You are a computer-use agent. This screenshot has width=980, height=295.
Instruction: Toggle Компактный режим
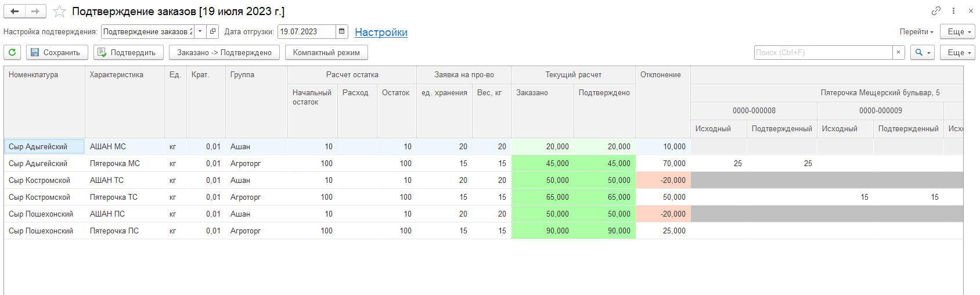[326, 52]
